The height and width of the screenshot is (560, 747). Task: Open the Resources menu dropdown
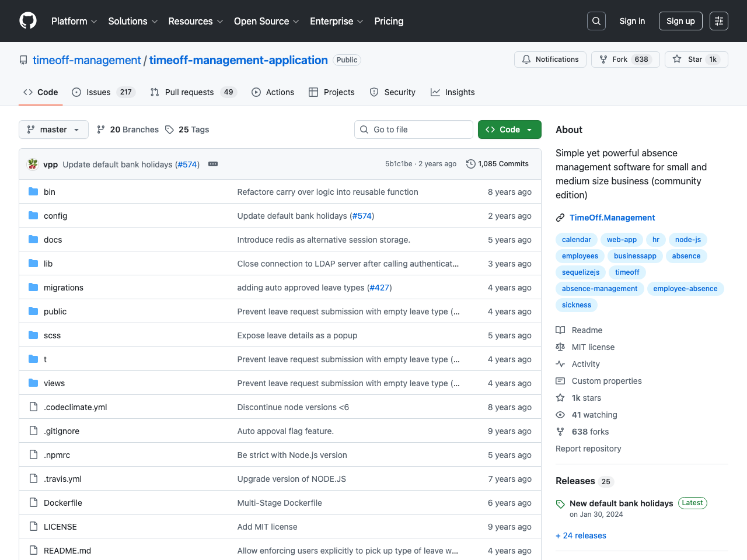tap(195, 21)
